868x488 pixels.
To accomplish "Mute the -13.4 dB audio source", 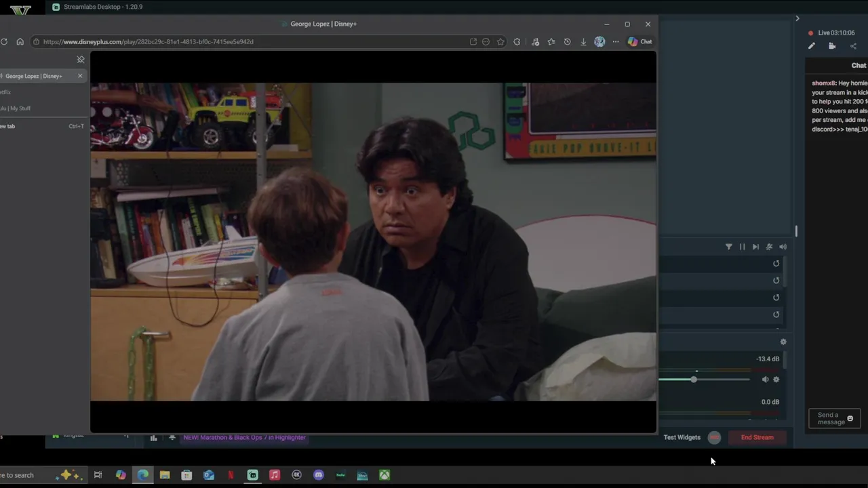I will (x=765, y=380).
